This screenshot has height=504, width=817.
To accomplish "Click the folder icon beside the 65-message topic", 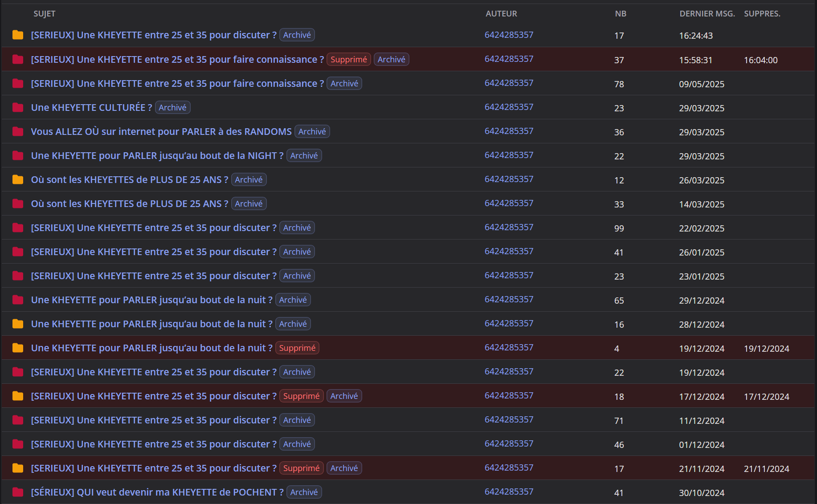I will 18,300.
